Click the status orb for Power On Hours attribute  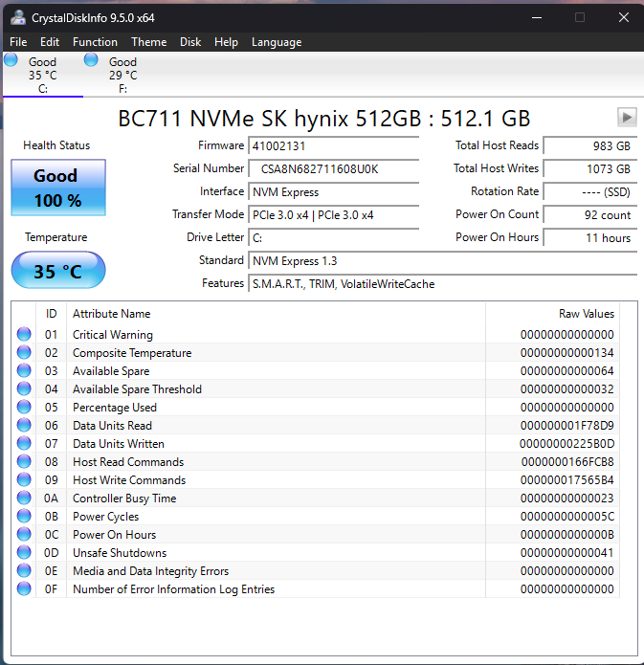point(24,534)
